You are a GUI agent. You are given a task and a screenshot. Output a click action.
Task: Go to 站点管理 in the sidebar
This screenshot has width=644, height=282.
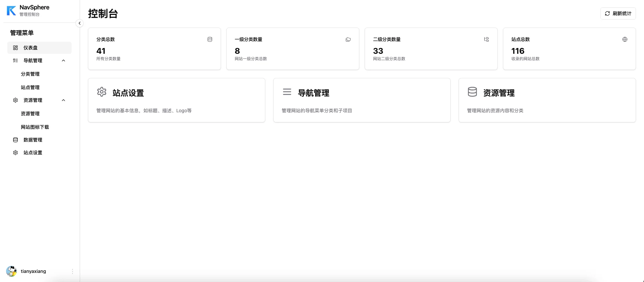tap(30, 87)
